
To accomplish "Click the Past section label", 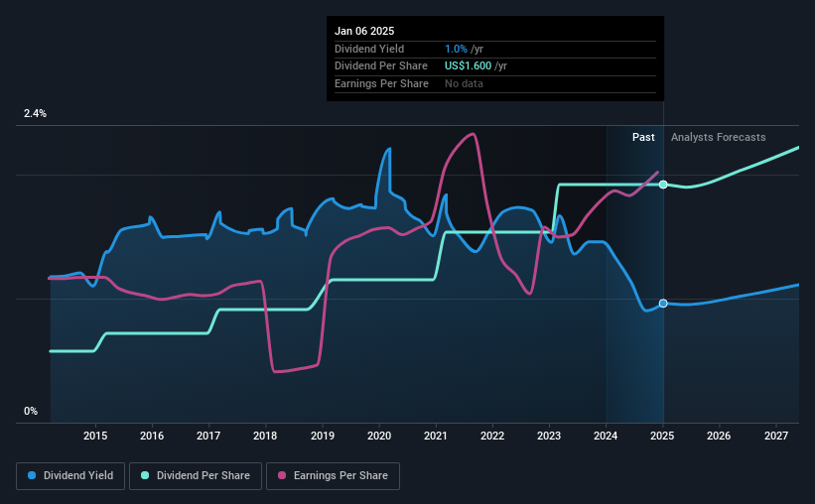I will pyautogui.click(x=643, y=137).
